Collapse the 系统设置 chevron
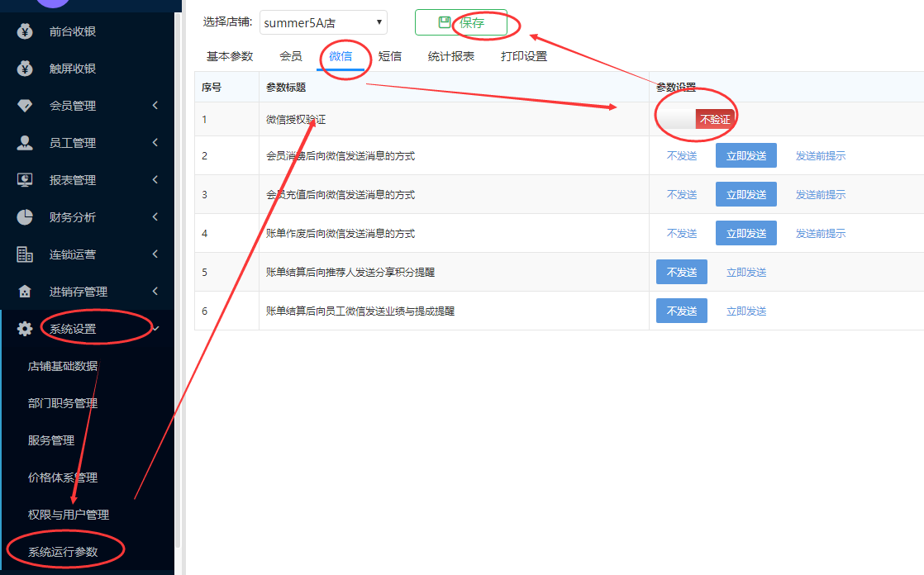The width and height of the screenshot is (924, 575). 155,328
